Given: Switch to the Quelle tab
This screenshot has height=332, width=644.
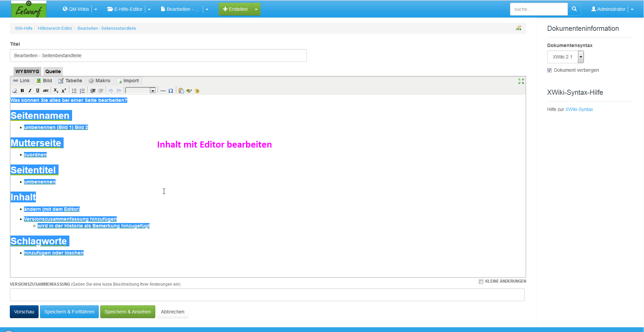Looking at the screenshot, I should tap(53, 71).
